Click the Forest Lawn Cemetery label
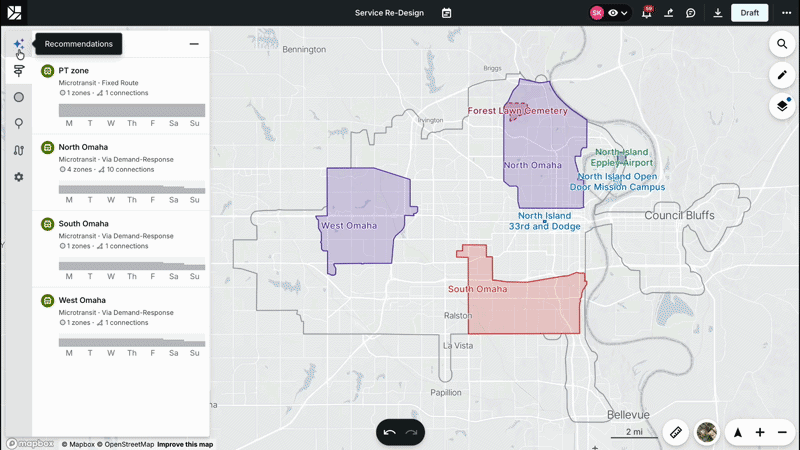This screenshot has width=800, height=450. pyautogui.click(x=517, y=111)
